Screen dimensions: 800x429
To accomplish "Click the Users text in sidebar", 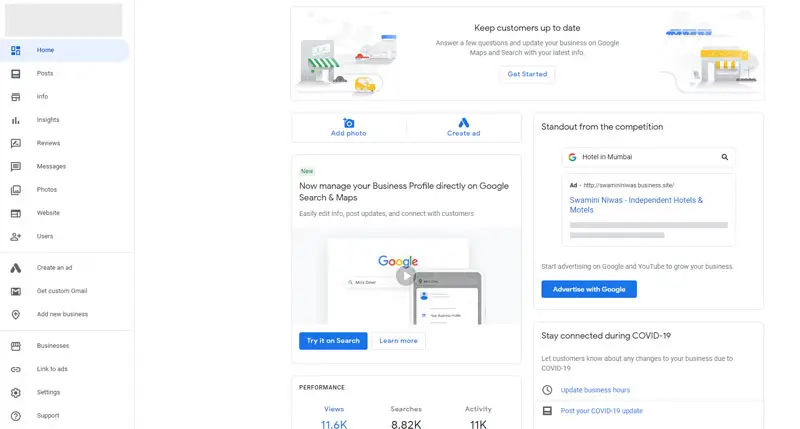I will click(x=45, y=236).
